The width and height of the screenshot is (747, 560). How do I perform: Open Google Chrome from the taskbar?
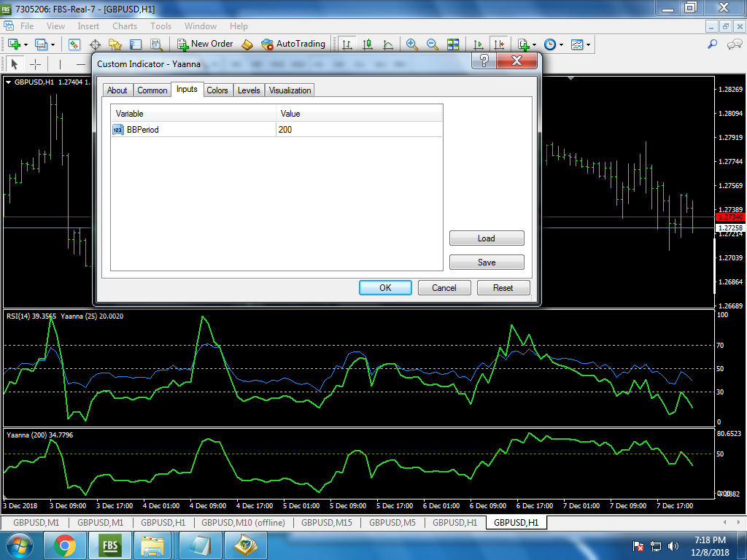64,545
